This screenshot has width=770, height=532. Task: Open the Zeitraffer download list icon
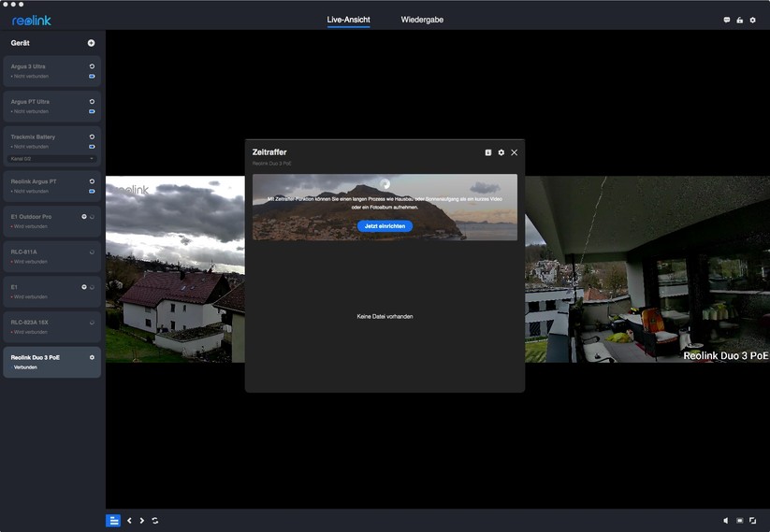coord(488,152)
